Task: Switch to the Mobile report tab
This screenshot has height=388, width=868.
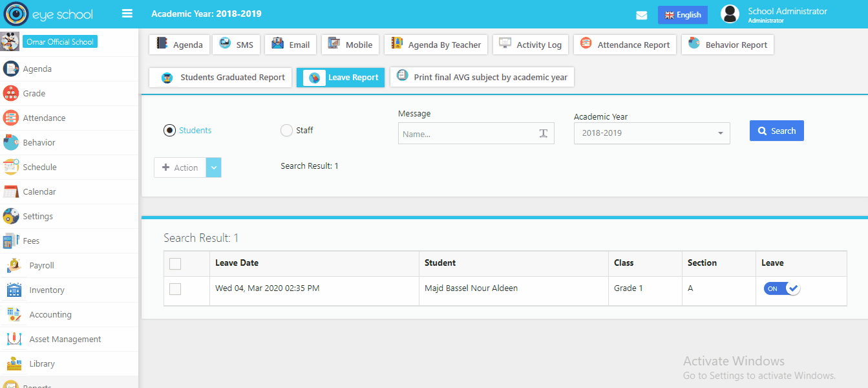Action: point(350,45)
